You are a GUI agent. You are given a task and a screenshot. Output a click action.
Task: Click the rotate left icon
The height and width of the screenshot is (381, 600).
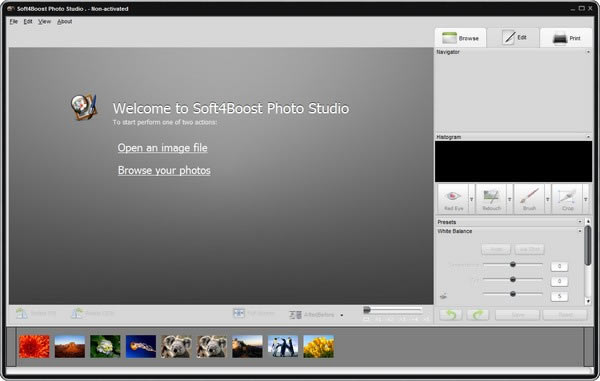[22, 313]
